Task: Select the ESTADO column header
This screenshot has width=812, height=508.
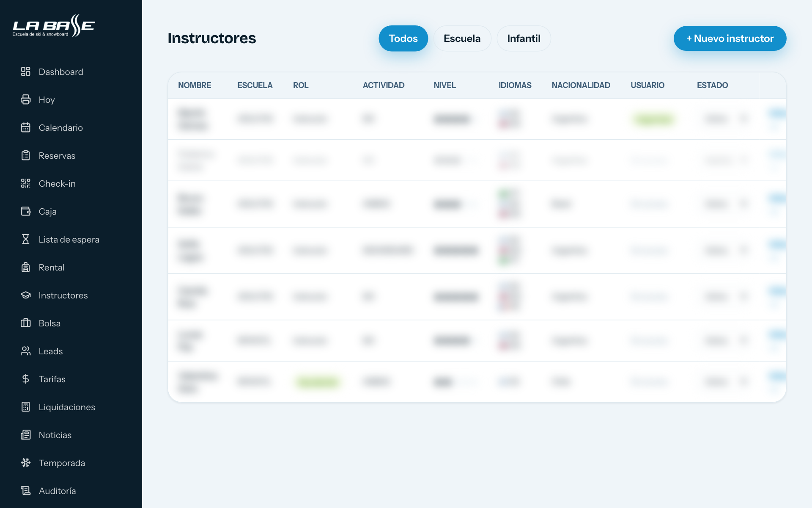Action: click(x=713, y=86)
